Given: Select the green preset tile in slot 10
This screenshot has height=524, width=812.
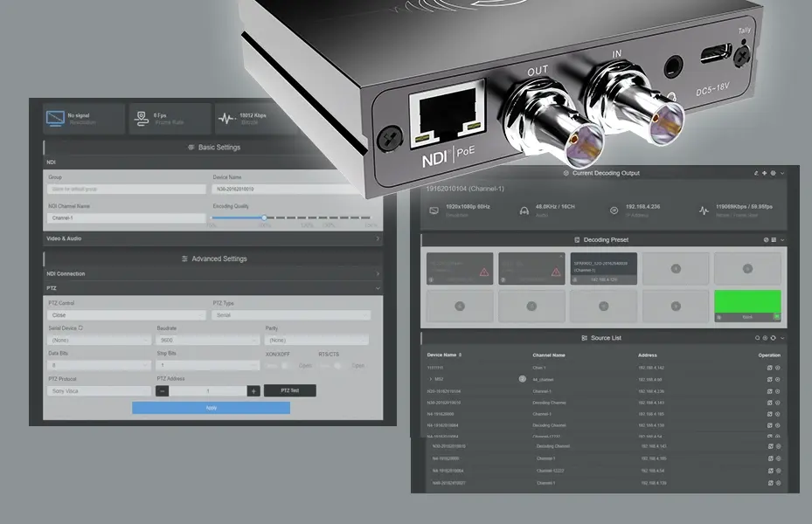Looking at the screenshot, I should tap(747, 306).
